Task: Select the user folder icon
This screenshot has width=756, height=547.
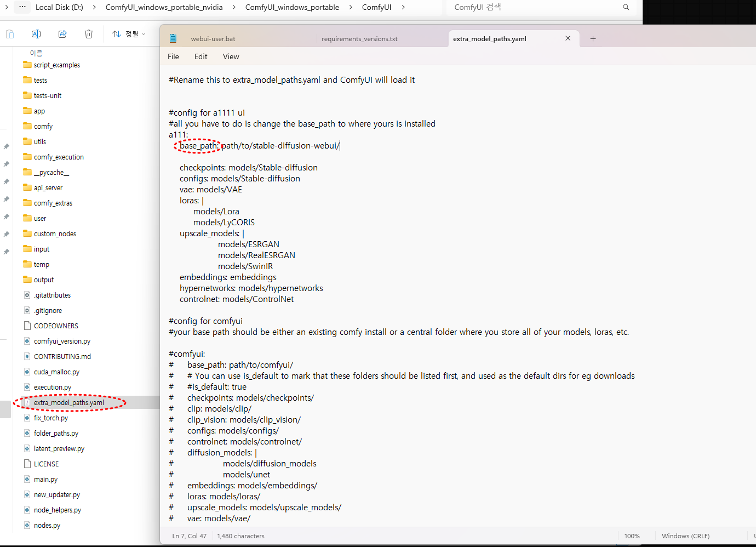Action: tap(27, 218)
